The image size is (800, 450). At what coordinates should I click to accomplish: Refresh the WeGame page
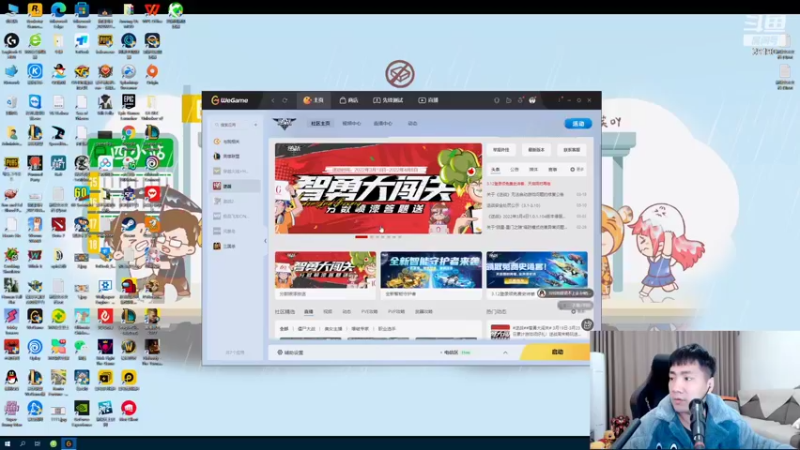[285, 101]
